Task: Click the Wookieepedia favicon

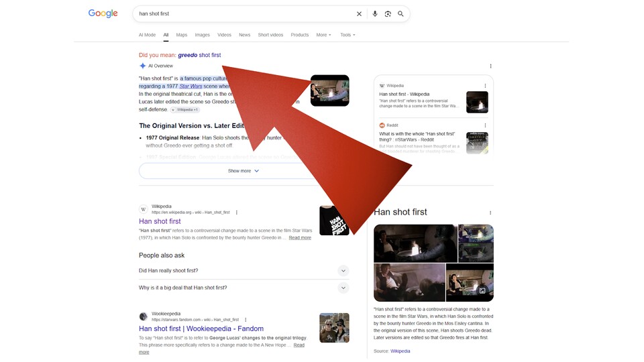Action: tap(144, 316)
